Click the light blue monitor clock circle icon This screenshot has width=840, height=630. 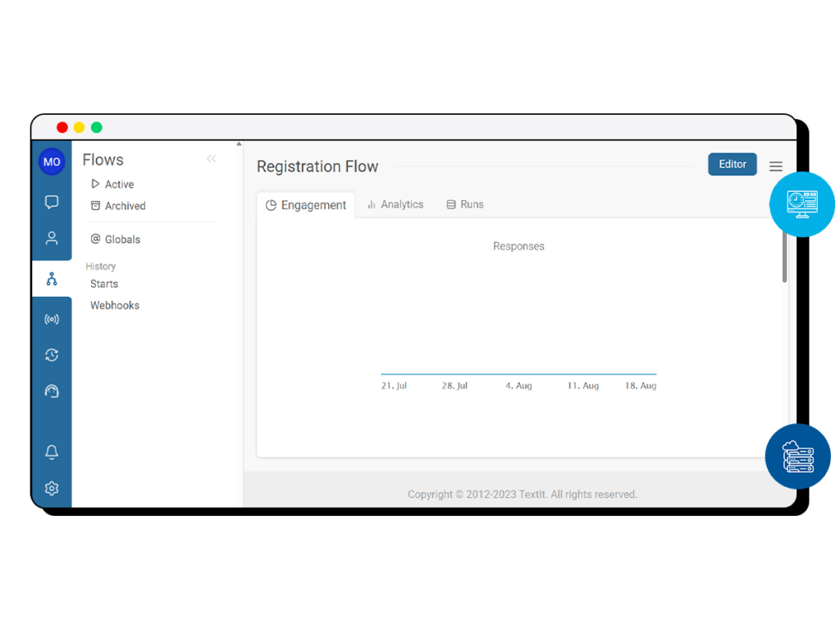pos(802,204)
